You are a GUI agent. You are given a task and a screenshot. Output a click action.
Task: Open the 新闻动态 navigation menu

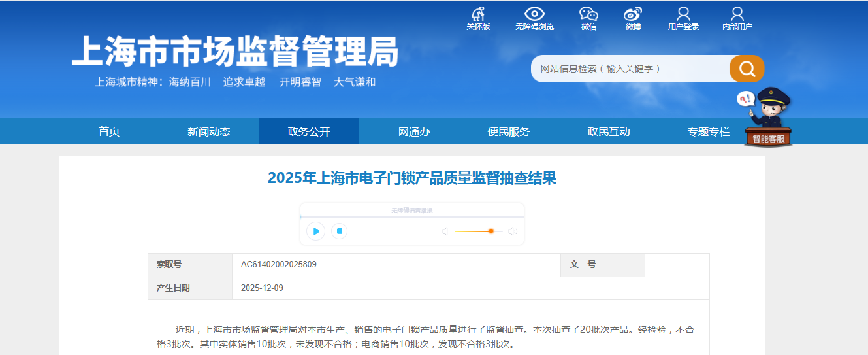[209, 131]
